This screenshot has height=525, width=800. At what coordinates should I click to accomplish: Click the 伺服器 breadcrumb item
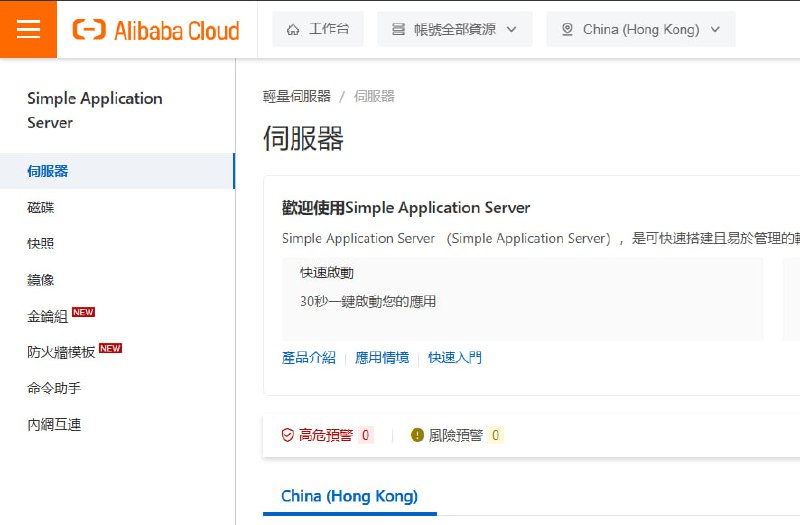coord(374,96)
